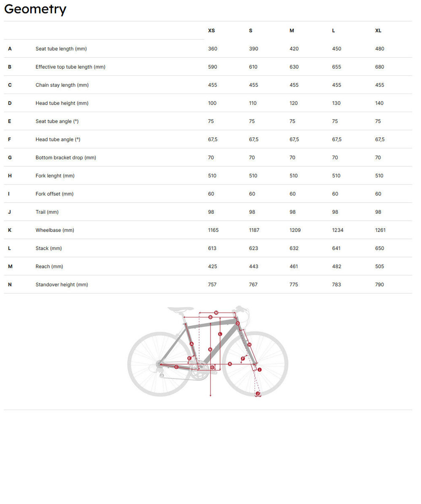Viewport: 421px width, 504px height.
Task: Select the H fork length marker
Action: (249, 344)
